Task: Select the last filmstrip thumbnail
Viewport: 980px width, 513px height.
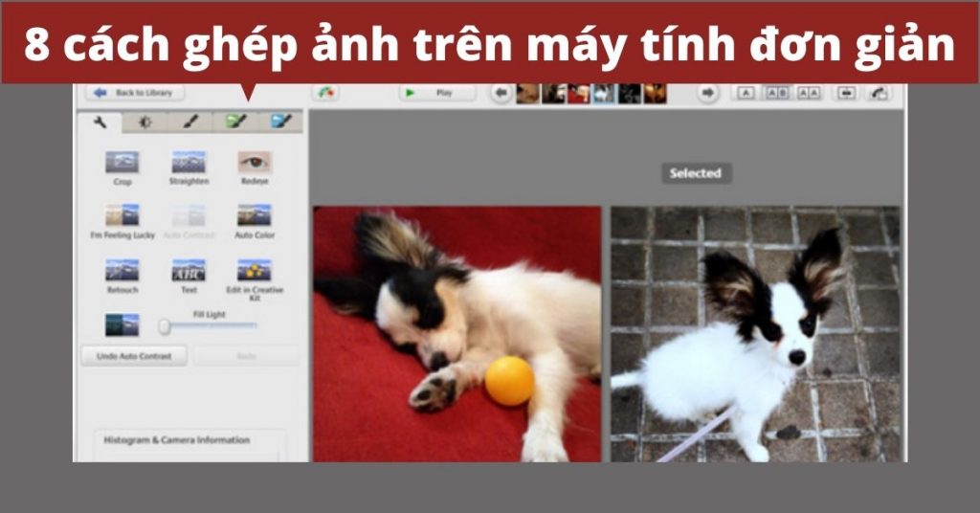Action: (x=655, y=93)
